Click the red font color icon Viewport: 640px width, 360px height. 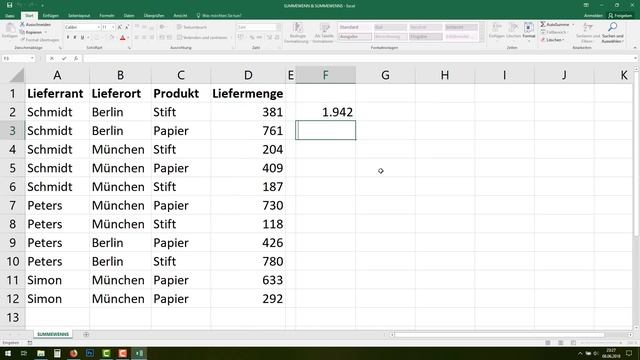tap(122, 38)
